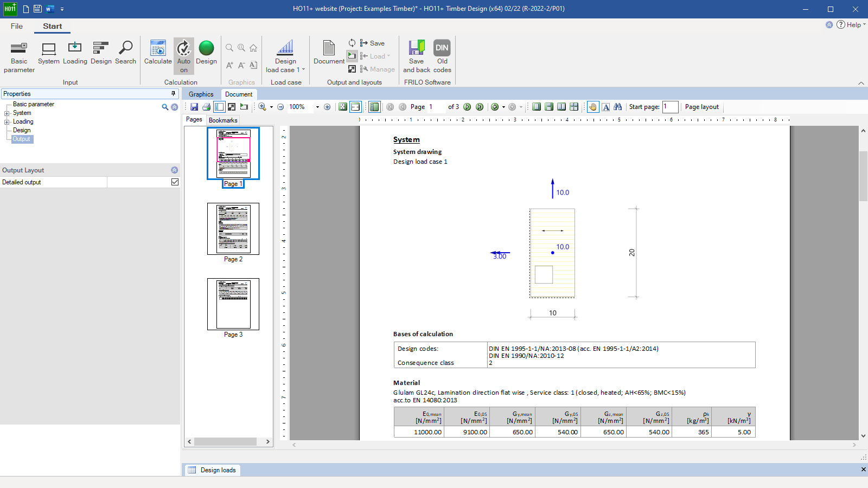Fit whole page in view
This screenshot has width=868, height=488.
tap(343, 107)
